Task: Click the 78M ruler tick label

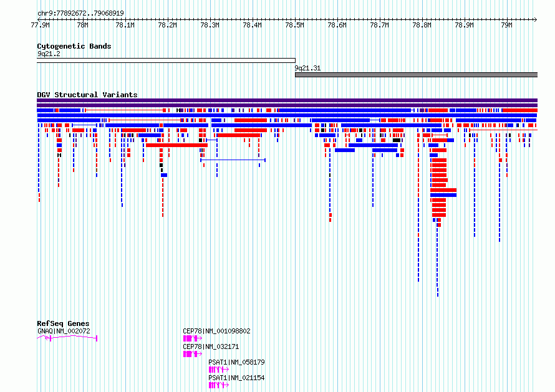Action: (x=82, y=25)
